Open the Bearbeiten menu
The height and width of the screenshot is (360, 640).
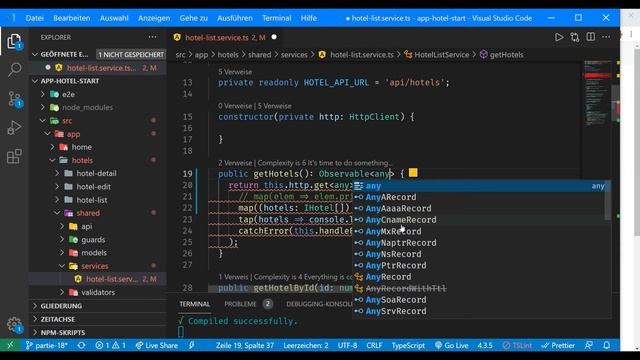point(71,18)
